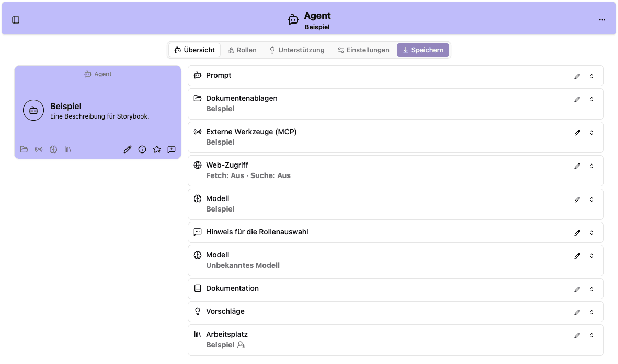Click the lightbulb icon of Vorschläge
The width and height of the screenshot is (618, 364).
198,311
